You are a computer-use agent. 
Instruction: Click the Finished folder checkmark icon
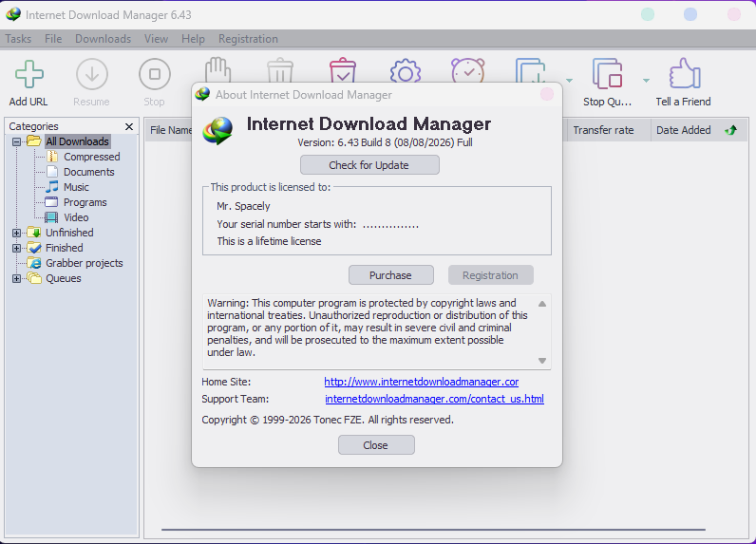click(x=34, y=248)
